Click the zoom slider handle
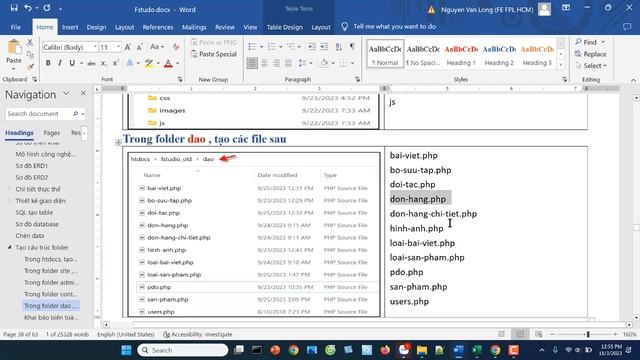 (588, 334)
